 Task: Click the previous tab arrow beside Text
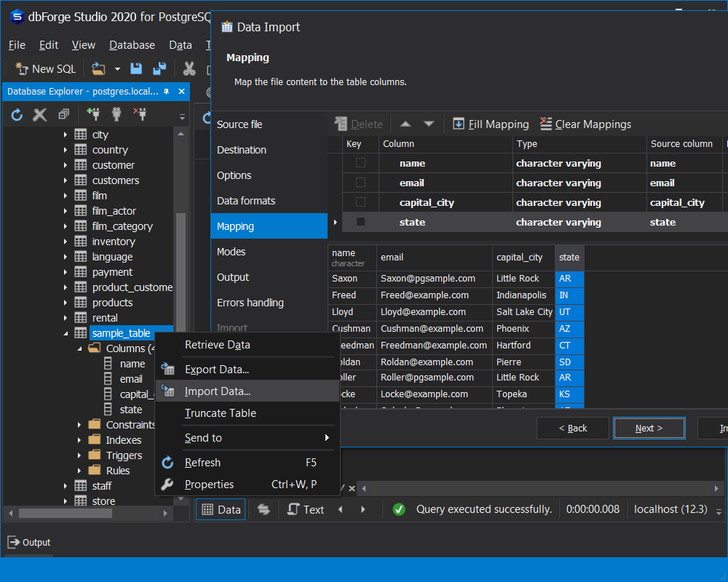pos(340,509)
